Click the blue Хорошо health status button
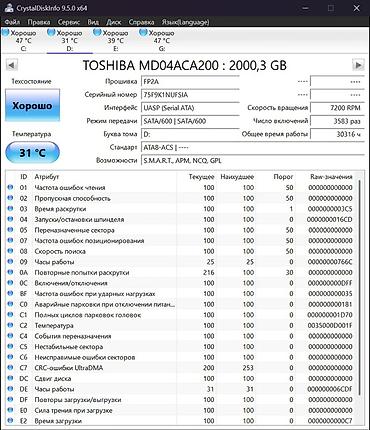 [x=32, y=105]
